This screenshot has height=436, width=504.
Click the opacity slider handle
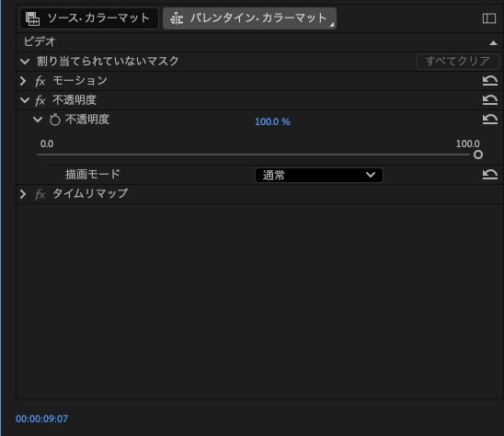tap(478, 155)
